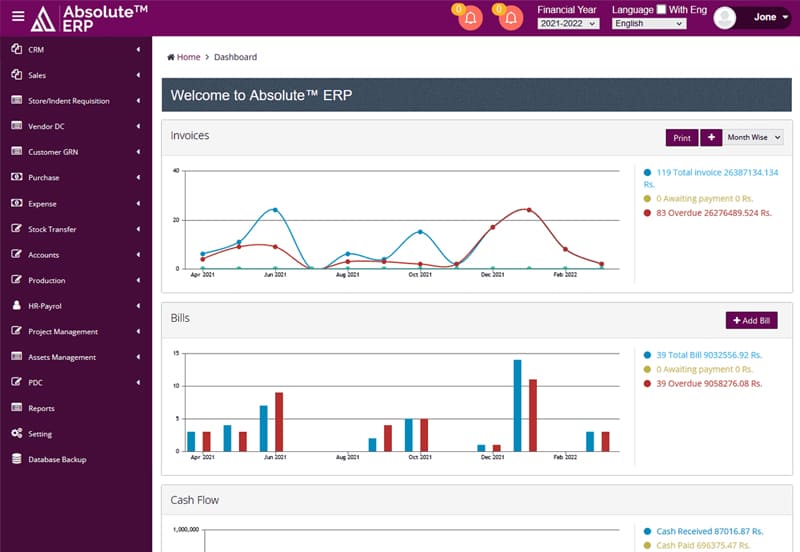Open the Language dropdown
The height and width of the screenshot is (552, 800).
(x=648, y=23)
